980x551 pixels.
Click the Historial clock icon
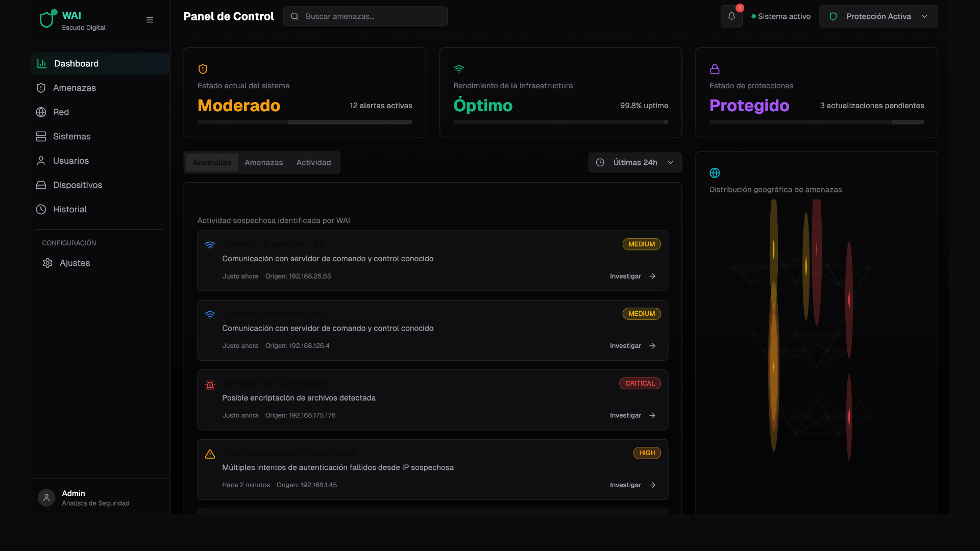[x=41, y=209]
